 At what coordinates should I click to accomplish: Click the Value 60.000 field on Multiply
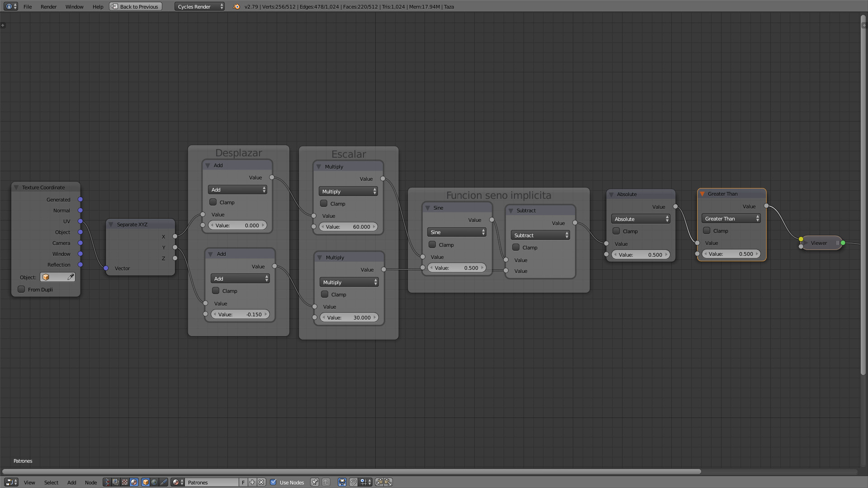(x=348, y=227)
